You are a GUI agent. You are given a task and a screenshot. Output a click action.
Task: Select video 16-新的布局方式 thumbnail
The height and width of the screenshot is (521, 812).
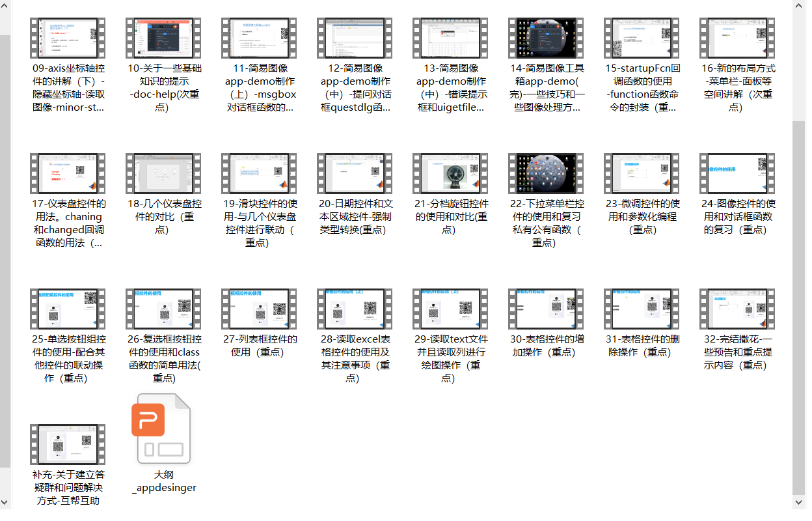tap(737, 38)
